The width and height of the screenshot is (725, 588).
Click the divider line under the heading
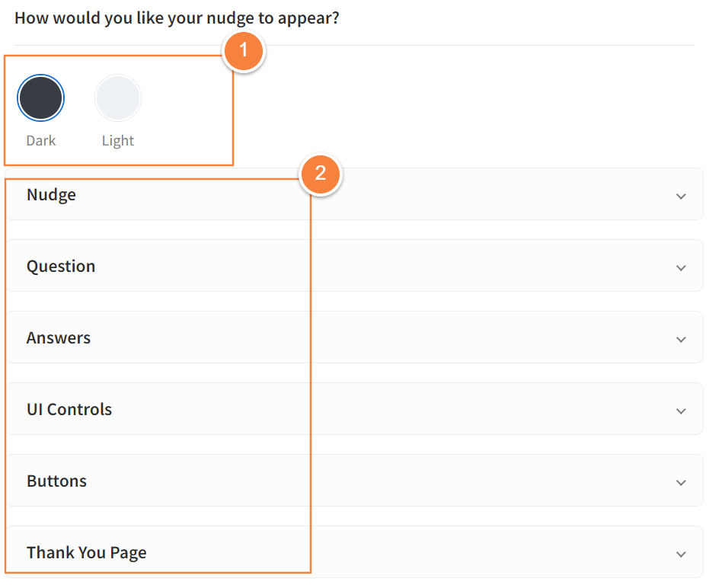point(457,46)
